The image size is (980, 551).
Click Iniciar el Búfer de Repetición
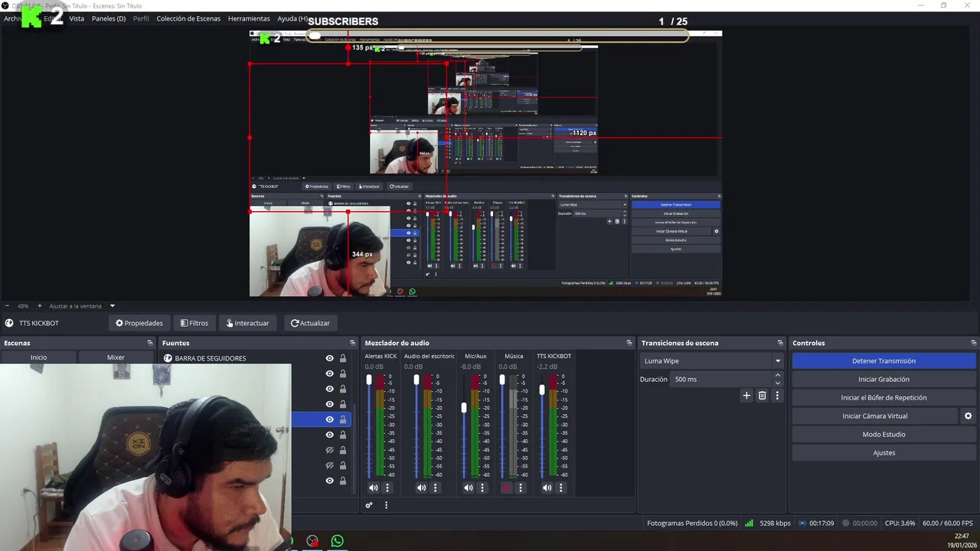[x=884, y=397]
